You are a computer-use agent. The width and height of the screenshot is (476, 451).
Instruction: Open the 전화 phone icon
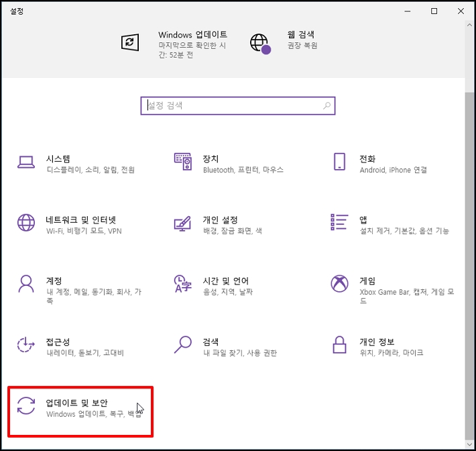[x=339, y=162]
